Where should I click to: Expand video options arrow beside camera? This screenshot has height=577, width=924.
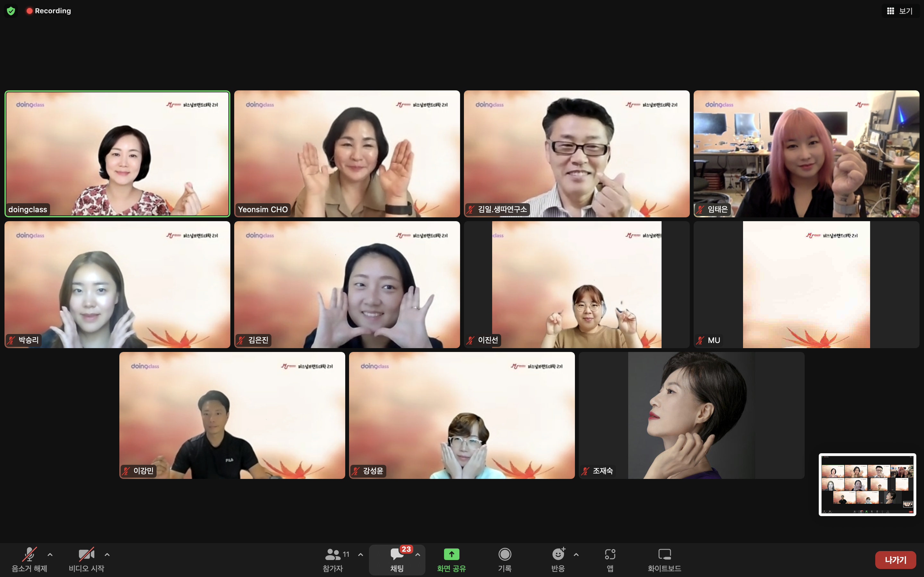(x=107, y=555)
